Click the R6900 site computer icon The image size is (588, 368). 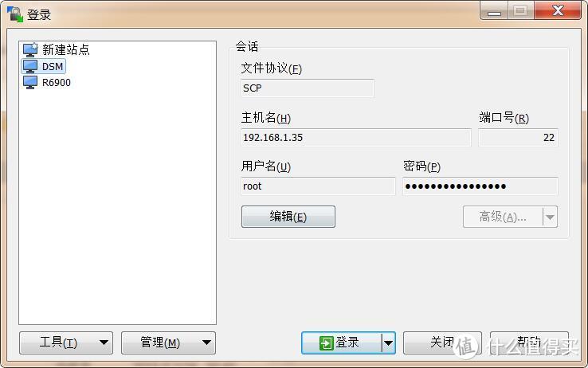pos(30,83)
